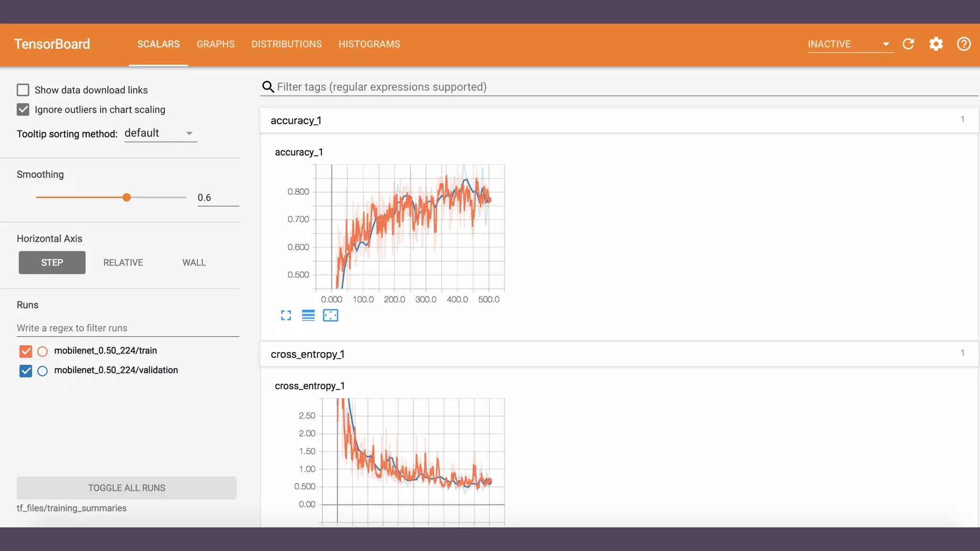
Task: Uncheck the mobilenet_0.50_224/train run checkbox
Action: click(26, 351)
